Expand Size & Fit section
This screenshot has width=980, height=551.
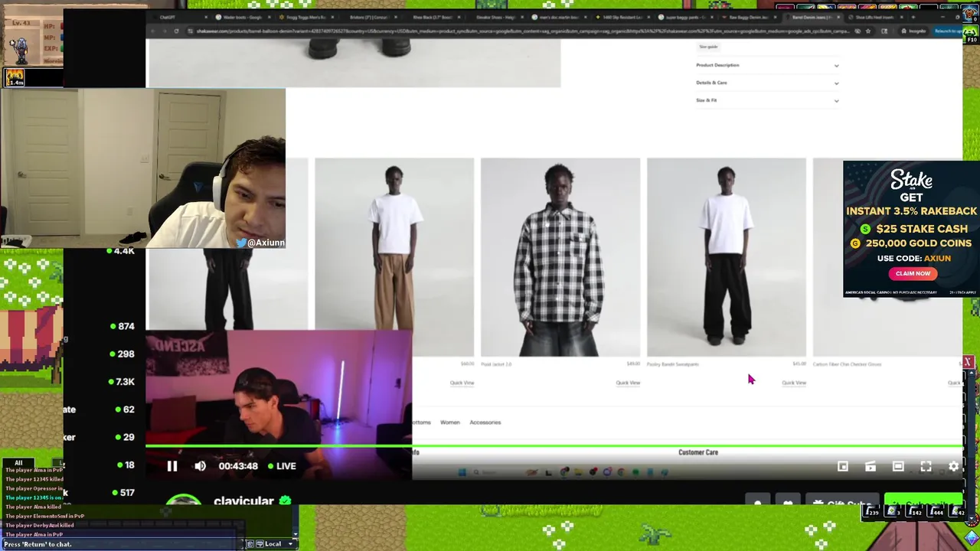[767, 100]
